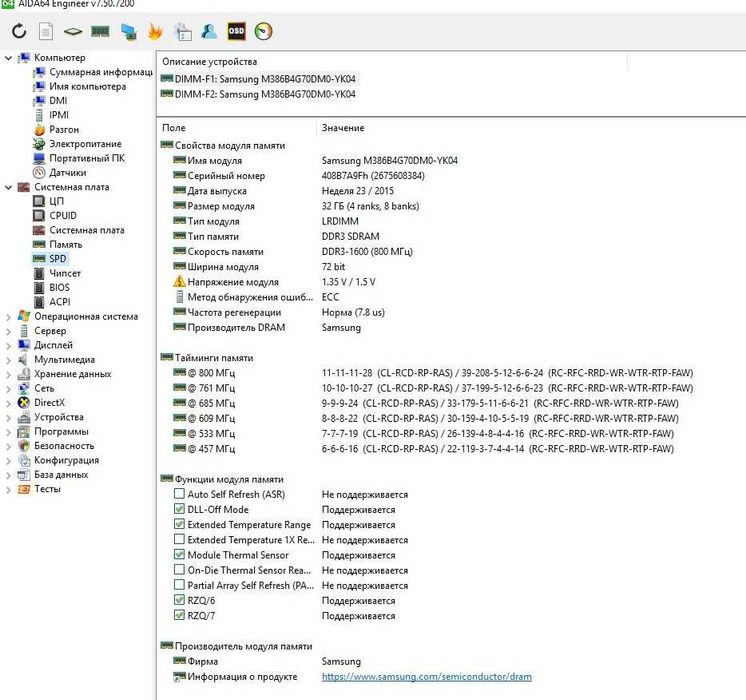746x700 pixels.
Task: Expand the Конфигурация node
Action: click(8, 461)
